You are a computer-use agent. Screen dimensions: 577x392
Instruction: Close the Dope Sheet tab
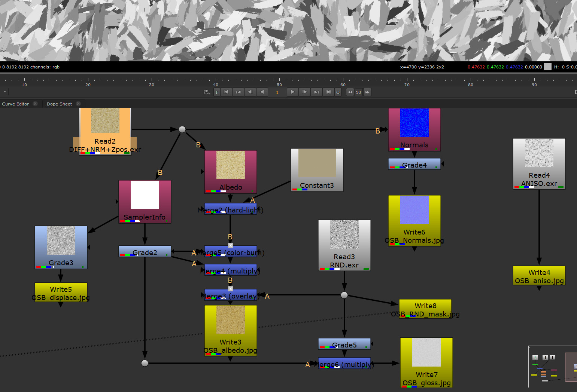78,104
